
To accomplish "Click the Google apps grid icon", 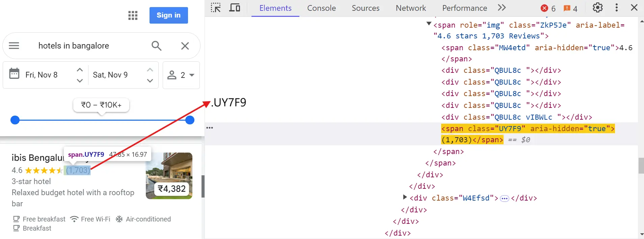I will coord(133,16).
